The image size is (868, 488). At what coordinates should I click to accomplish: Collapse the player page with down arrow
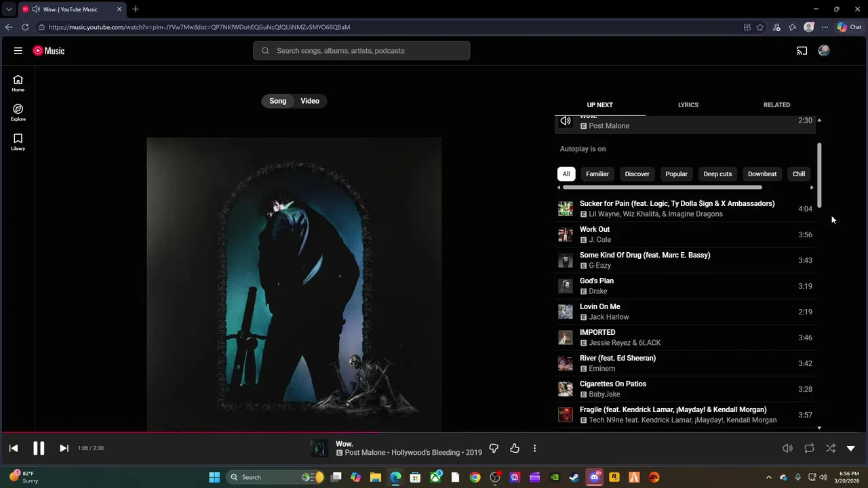pos(851,448)
